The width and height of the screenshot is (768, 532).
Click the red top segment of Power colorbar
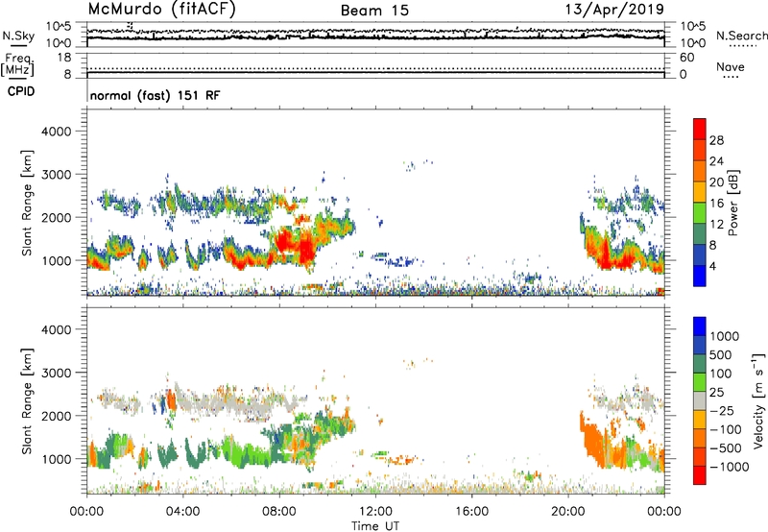[x=700, y=129]
